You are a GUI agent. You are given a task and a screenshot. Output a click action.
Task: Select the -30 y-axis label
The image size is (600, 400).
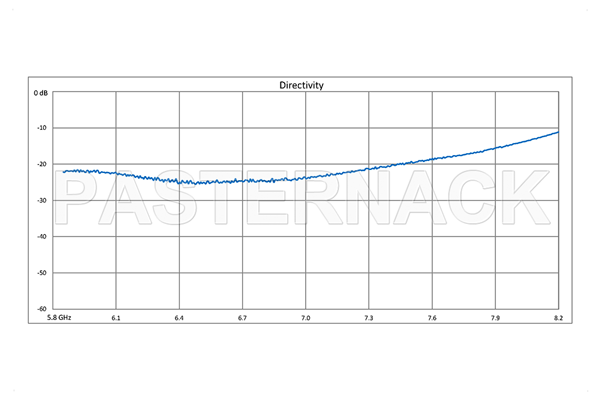pos(43,200)
